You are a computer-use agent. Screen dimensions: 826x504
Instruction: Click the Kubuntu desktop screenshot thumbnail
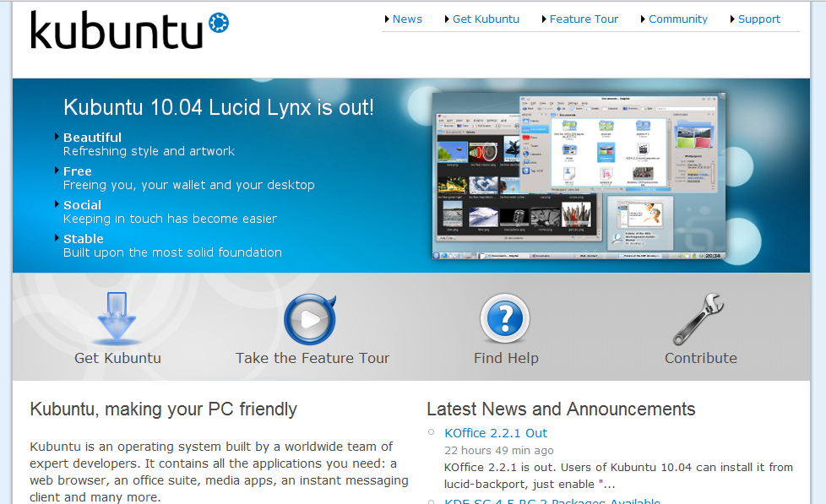click(579, 176)
